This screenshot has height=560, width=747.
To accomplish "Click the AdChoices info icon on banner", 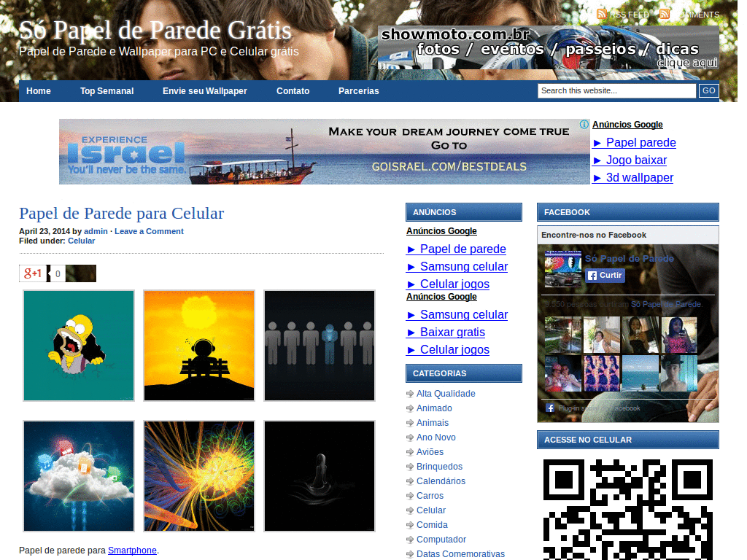I will [x=584, y=124].
